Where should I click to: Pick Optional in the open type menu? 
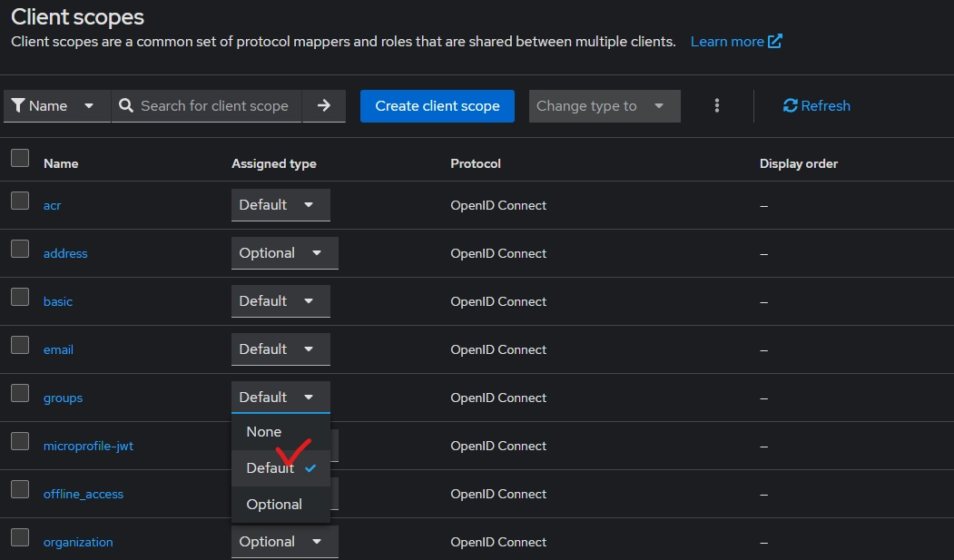[x=274, y=505]
